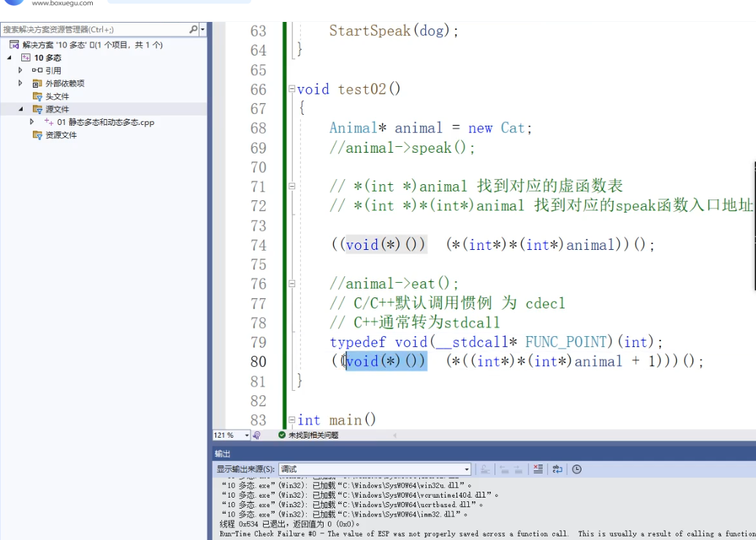This screenshot has width=756, height=540.
Task: Click the search magnifier in Solution Explorer
Action: click(x=193, y=29)
